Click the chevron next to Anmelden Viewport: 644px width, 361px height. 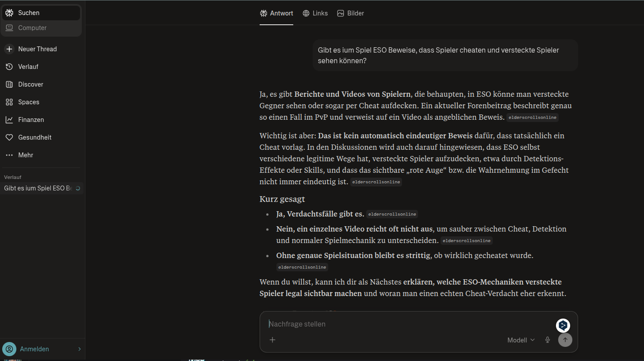pyautogui.click(x=80, y=349)
